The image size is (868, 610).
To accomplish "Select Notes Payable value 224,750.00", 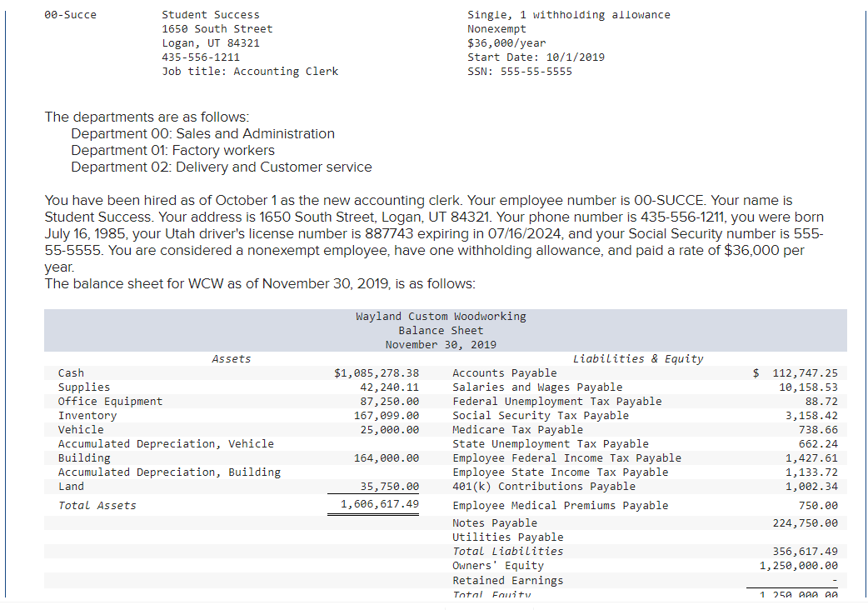I will (x=806, y=523).
